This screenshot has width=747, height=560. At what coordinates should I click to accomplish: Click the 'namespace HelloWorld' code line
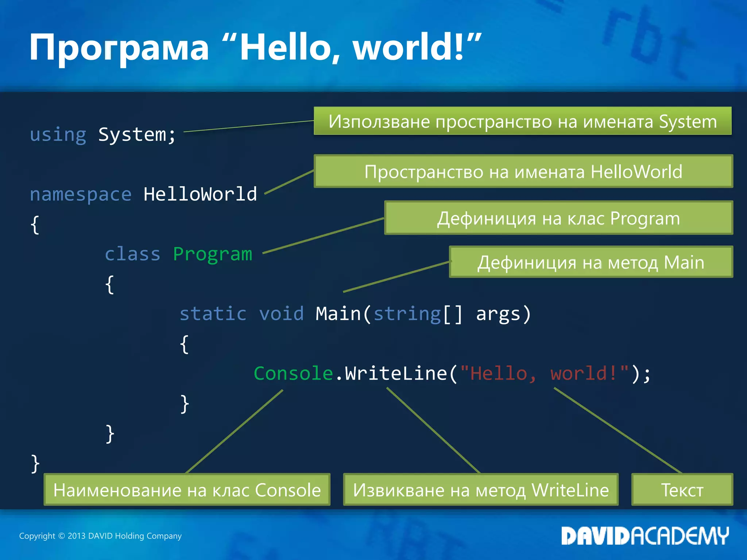click(x=143, y=195)
